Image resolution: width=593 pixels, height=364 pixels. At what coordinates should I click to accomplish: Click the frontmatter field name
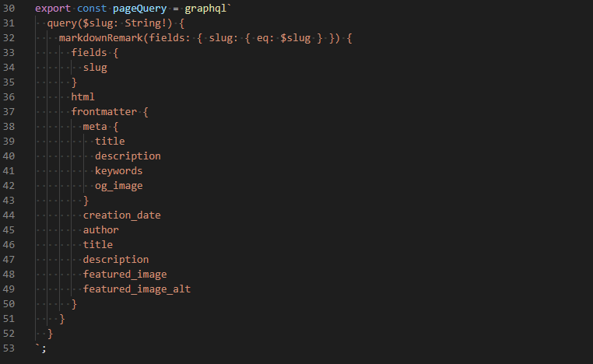click(x=104, y=111)
